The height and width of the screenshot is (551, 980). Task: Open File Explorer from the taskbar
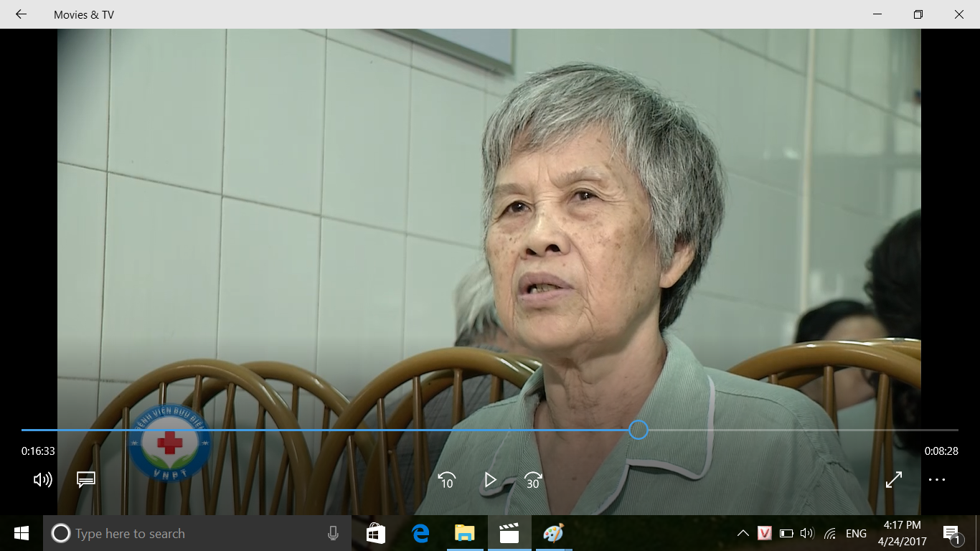(465, 533)
